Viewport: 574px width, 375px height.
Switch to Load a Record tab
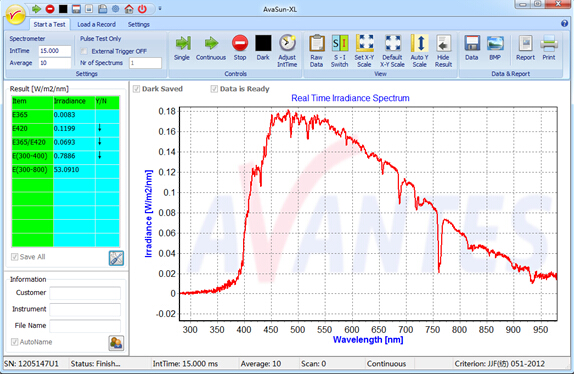pos(96,25)
